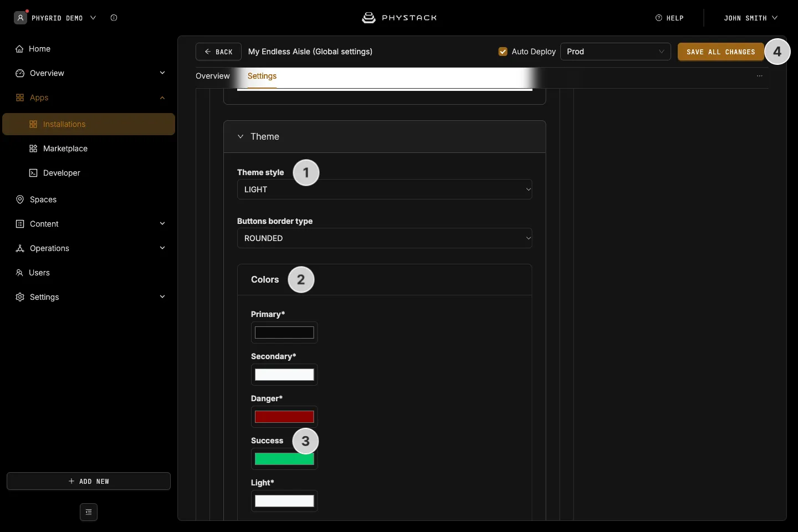Image resolution: width=798 pixels, height=532 pixels.
Task: Click the Phystack logo in header
Action: [399, 18]
